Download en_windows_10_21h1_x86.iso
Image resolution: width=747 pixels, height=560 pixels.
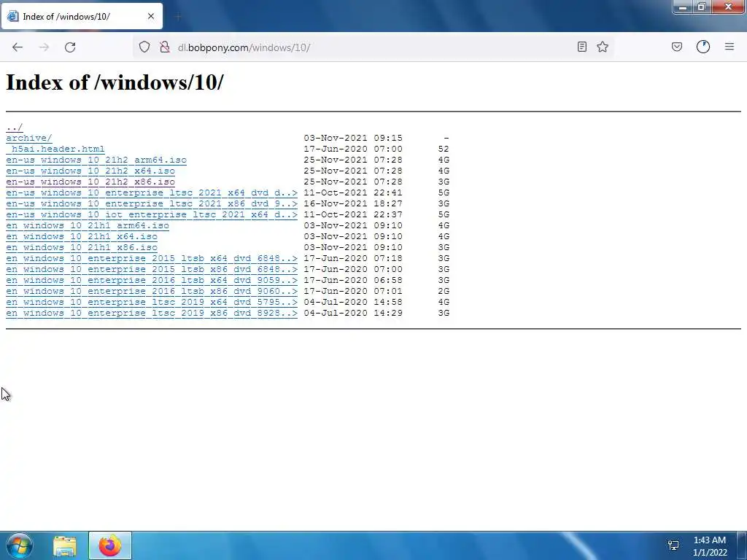click(82, 248)
